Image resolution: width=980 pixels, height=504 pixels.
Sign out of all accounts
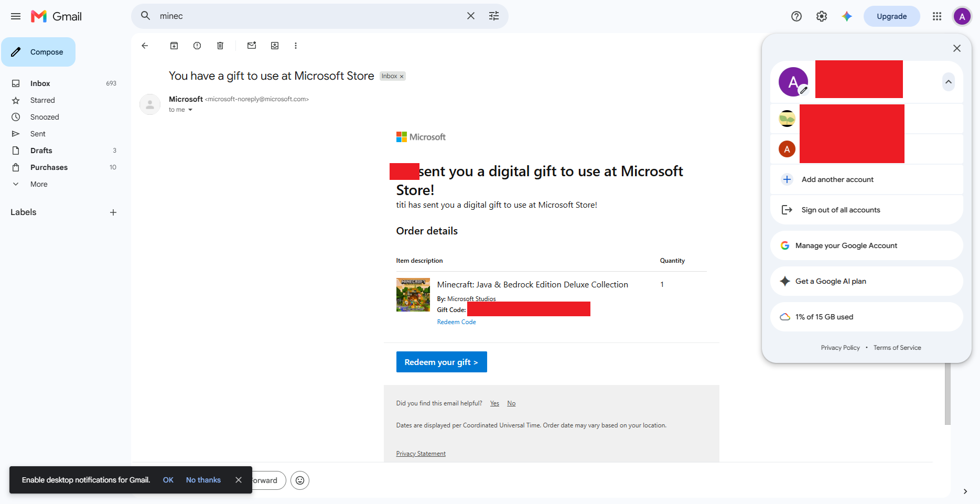coord(867,210)
